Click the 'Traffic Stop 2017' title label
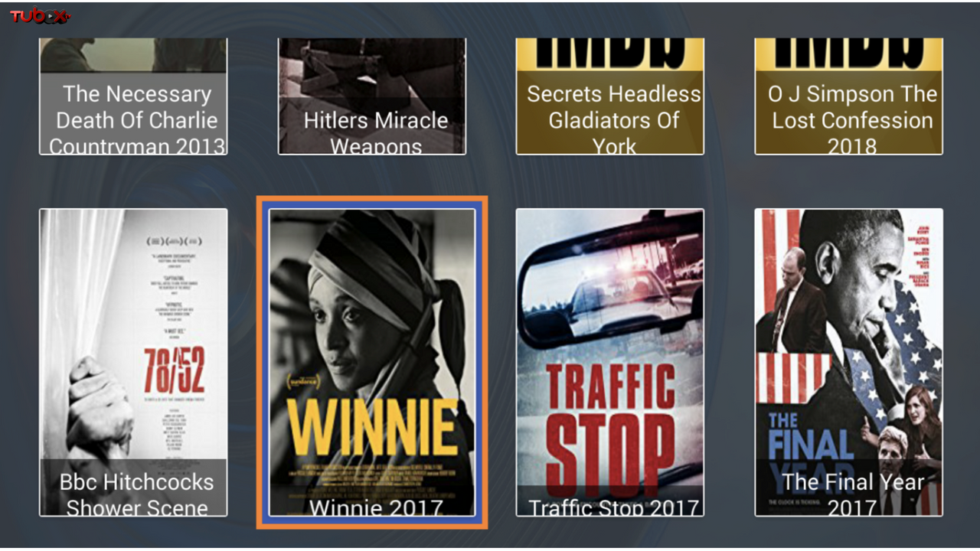The width and height of the screenshot is (980, 551). pos(614,507)
